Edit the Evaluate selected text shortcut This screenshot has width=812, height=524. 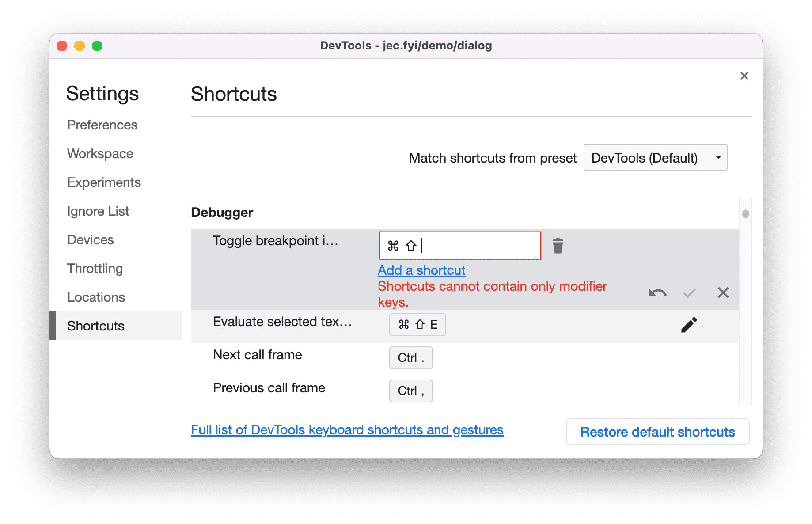(689, 324)
